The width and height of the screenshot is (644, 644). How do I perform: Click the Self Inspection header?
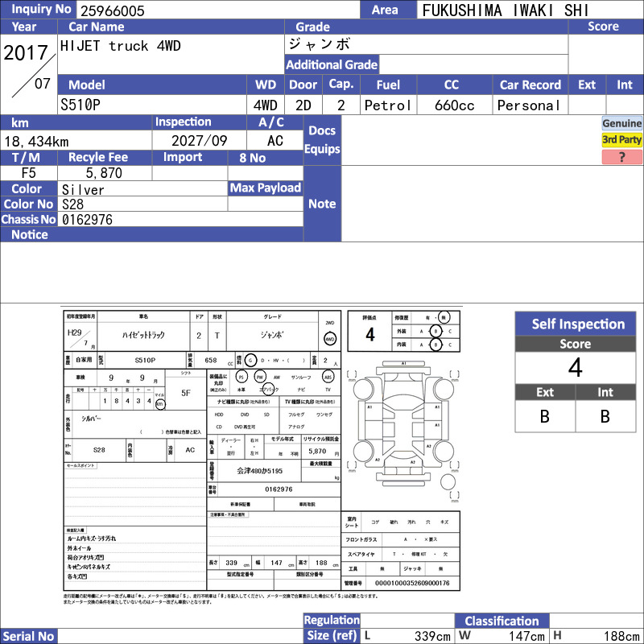point(576,324)
